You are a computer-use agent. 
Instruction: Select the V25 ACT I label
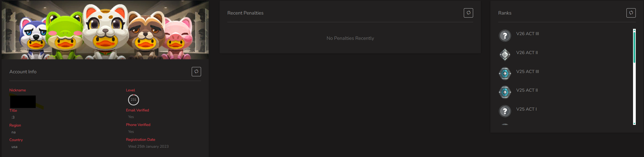tap(526, 109)
